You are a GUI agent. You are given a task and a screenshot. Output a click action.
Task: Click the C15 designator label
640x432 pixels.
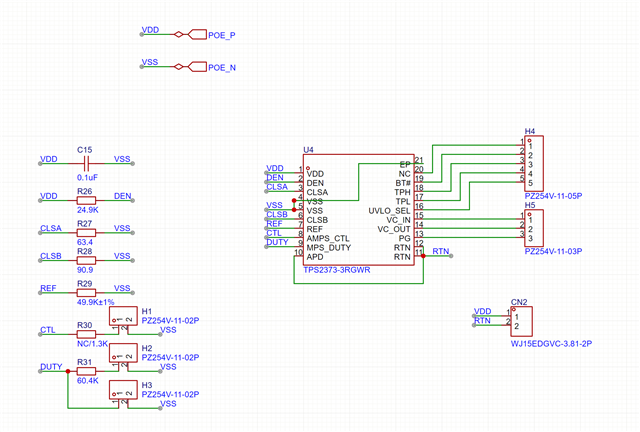(84, 150)
